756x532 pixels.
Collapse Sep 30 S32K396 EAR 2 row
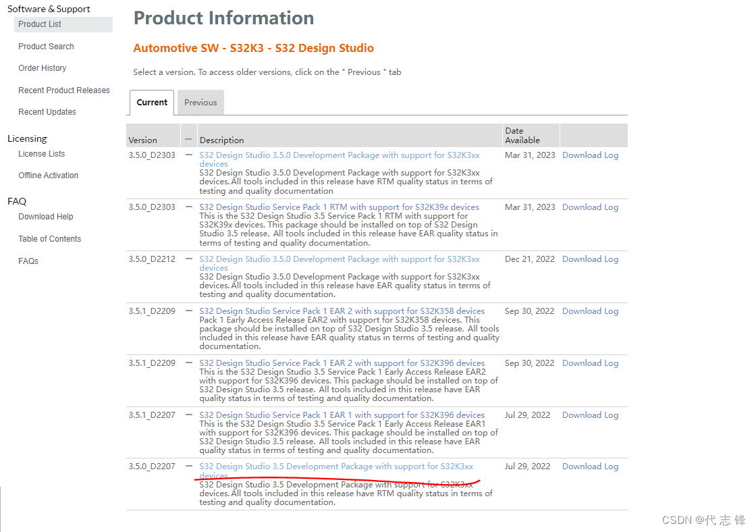pyautogui.click(x=188, y=363)
